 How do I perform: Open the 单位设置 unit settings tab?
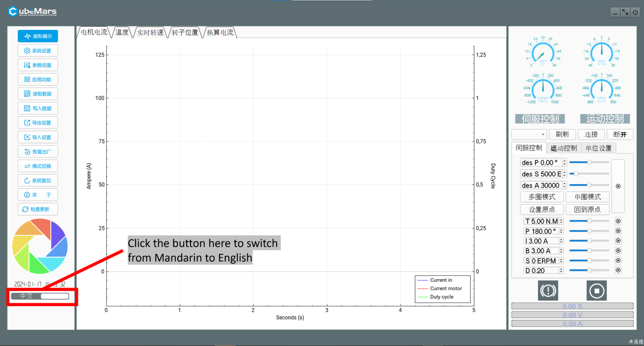click(x=598, y=148)
